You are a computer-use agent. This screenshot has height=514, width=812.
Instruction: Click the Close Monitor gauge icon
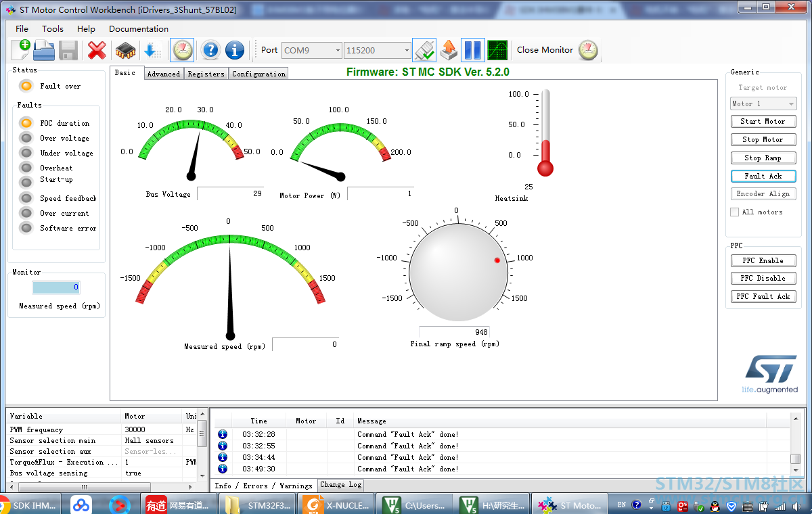click(588, 50)
